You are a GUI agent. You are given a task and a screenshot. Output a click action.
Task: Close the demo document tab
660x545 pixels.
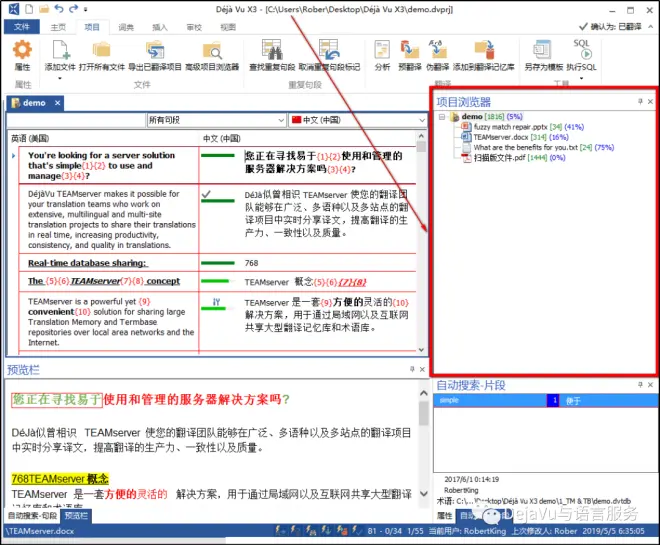(x=58, y=103)
